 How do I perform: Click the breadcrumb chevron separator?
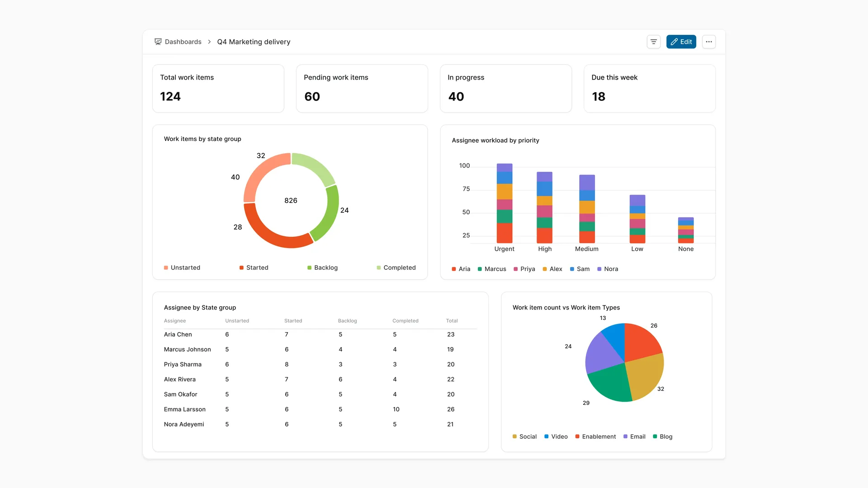(x=209, y=42)
